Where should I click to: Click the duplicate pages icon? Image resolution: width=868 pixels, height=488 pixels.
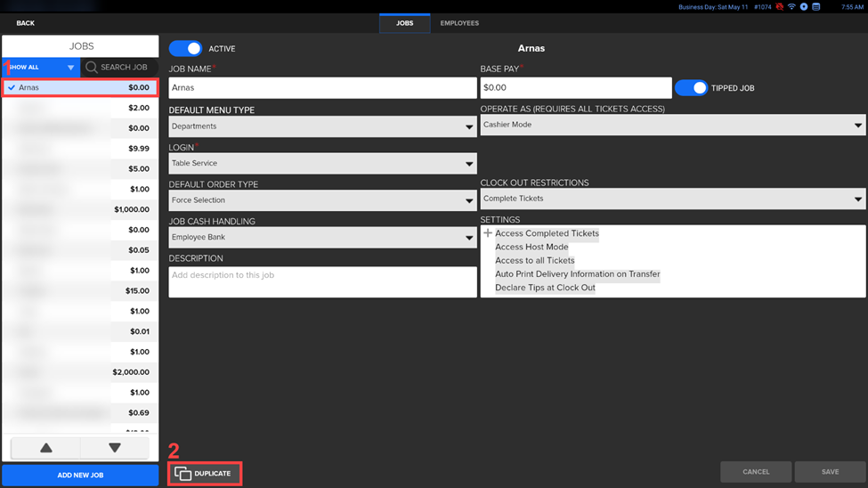coord(183,474)
